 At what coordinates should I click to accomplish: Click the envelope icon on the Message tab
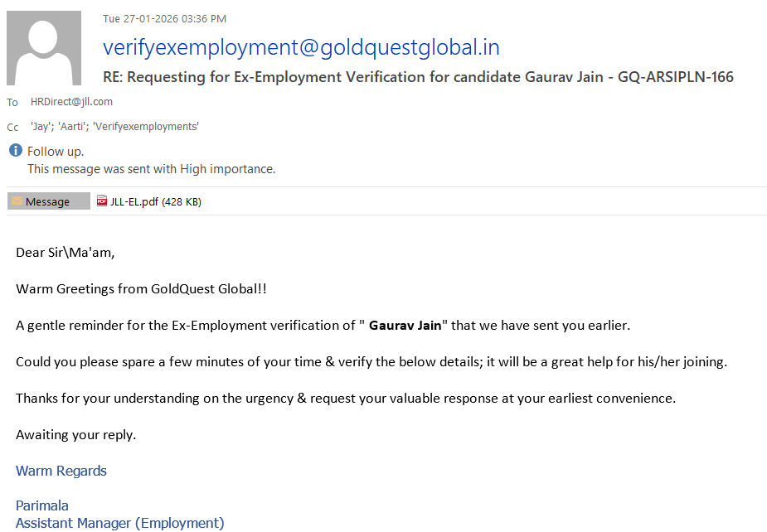click(x=17, y=201)
